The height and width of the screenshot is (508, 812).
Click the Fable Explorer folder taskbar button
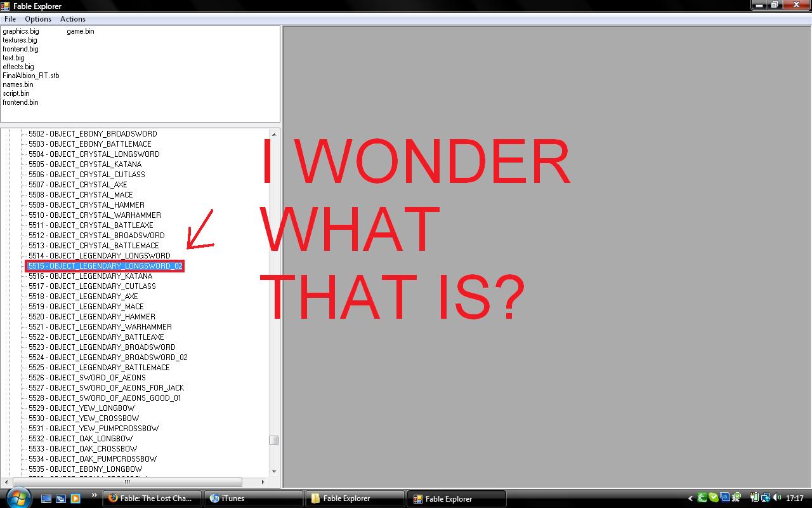(355, 498)
